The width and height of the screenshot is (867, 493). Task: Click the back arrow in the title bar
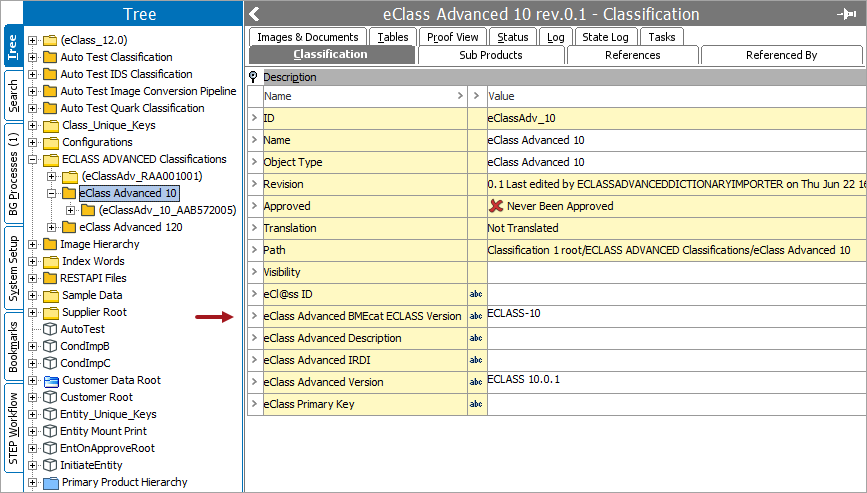pyautogui.click(x=254, y=14)
